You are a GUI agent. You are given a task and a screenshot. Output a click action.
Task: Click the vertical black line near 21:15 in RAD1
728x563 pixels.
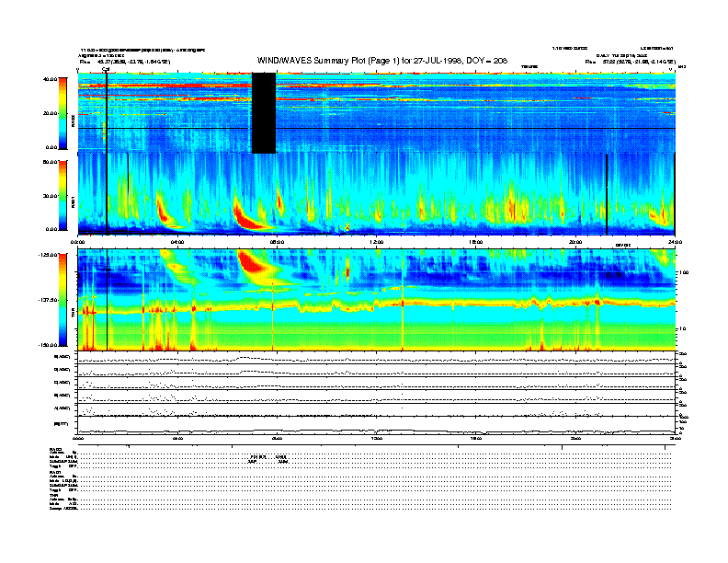pos(607,194)
